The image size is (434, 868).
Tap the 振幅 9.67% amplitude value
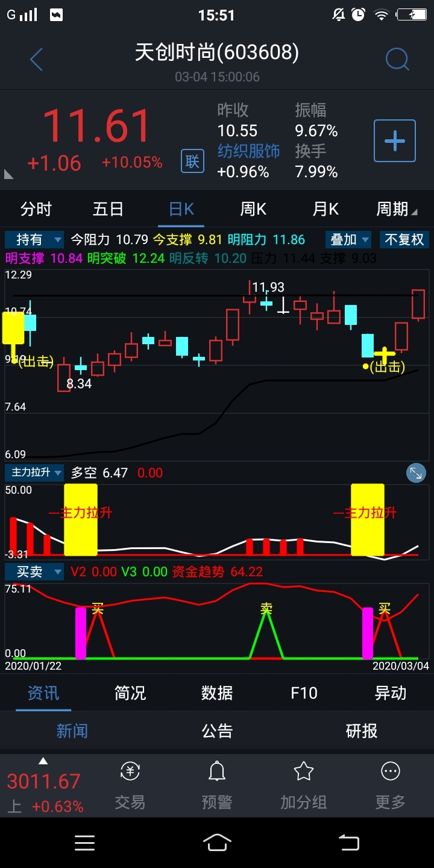pos(316,131)
